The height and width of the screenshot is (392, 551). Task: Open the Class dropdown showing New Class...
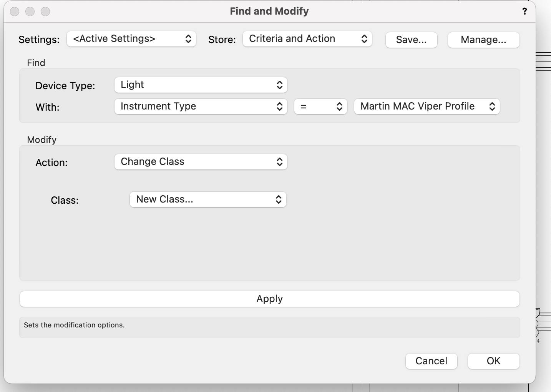[208, 199]
